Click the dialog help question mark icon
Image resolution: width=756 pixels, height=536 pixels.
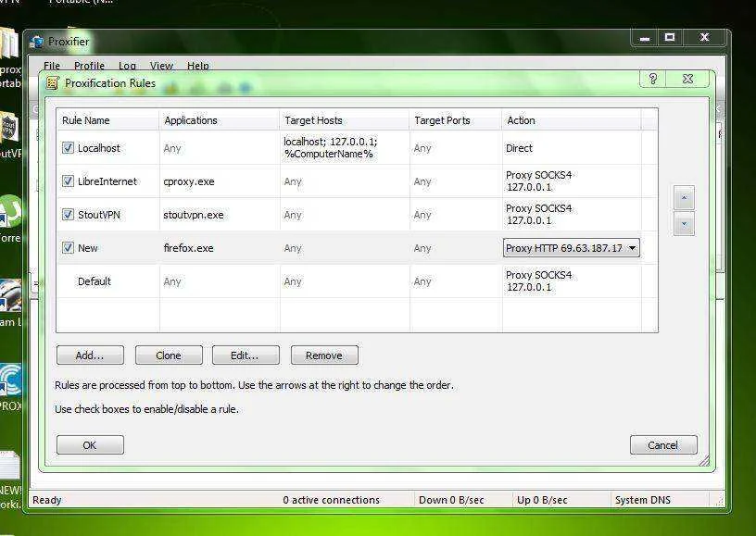click(653, 79)
